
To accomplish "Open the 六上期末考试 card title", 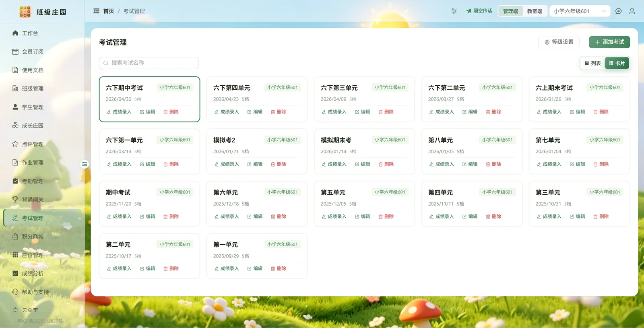I will (554, 88).
